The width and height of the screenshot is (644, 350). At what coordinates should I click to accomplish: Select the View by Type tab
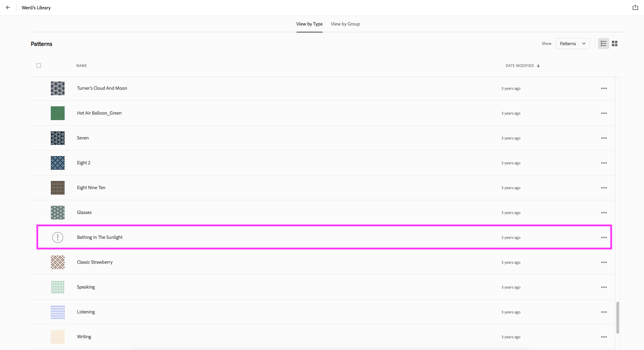309,24
